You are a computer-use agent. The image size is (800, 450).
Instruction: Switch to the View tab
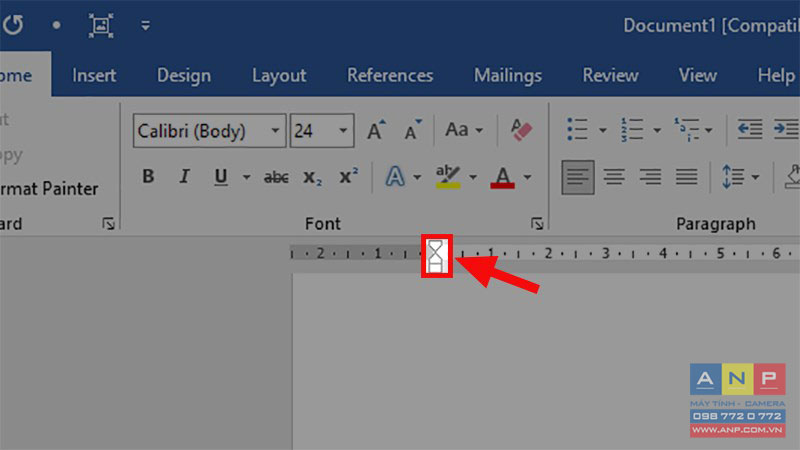[697, 76]
